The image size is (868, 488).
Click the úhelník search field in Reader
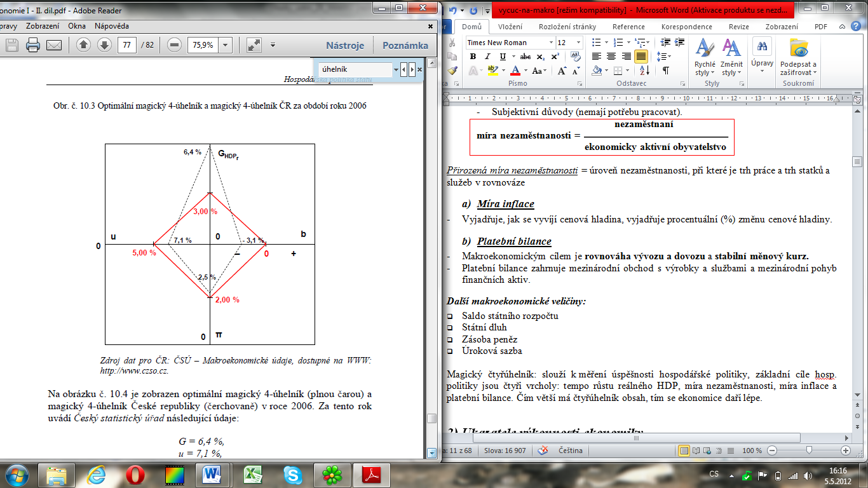click(356, 69)
